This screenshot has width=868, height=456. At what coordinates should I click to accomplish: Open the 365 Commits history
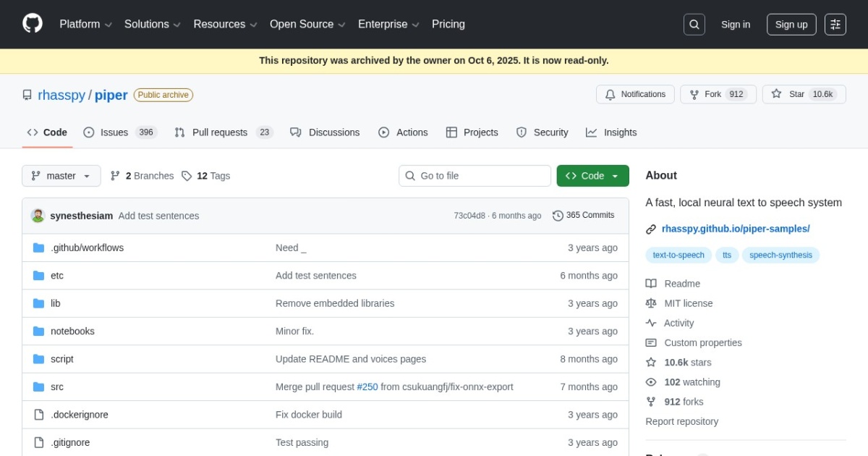(x=583, y=216)
